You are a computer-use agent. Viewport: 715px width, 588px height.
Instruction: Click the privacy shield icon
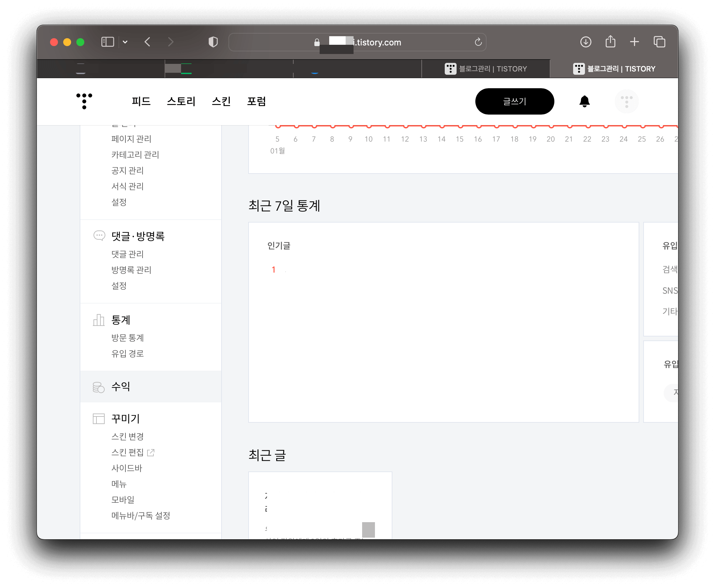(213, 42)
